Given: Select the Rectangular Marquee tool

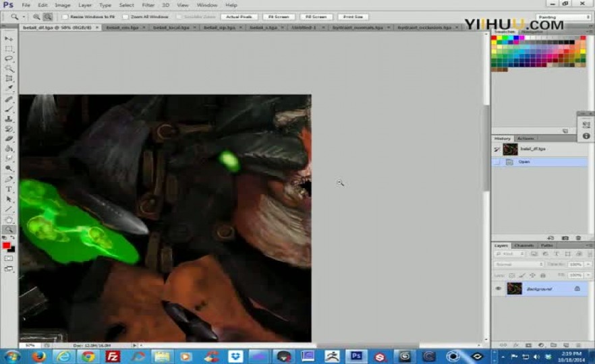Looking at the screenshot, I should coord(9,49).
